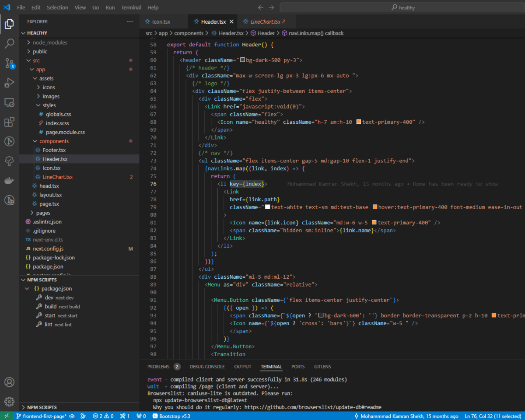
Task: Open the Extensions view
Action: [9, 122]
